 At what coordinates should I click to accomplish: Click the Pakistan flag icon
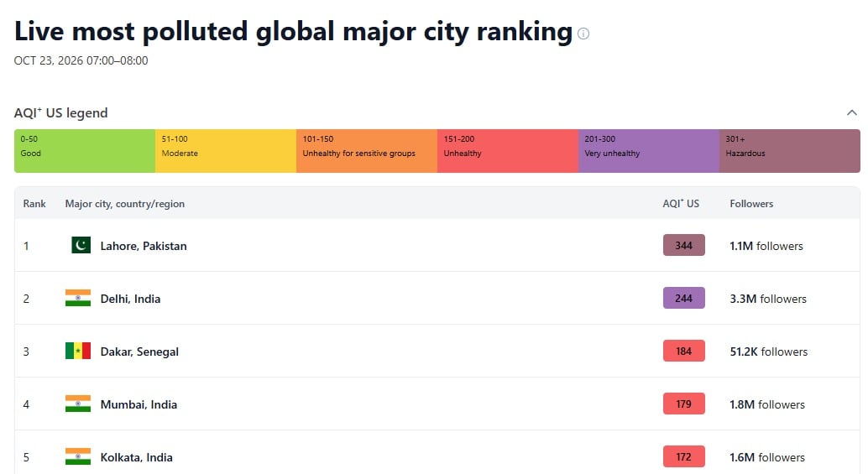pos(81,245)
